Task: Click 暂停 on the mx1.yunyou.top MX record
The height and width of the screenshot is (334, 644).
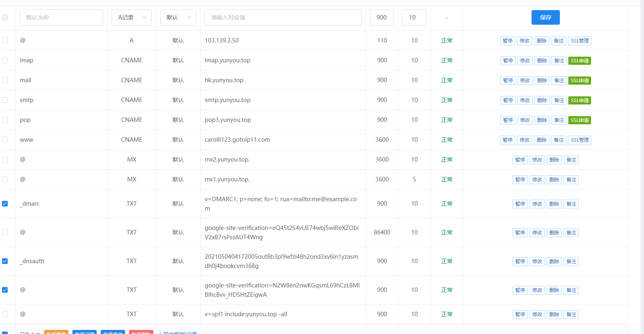Action: coord(520,180)
